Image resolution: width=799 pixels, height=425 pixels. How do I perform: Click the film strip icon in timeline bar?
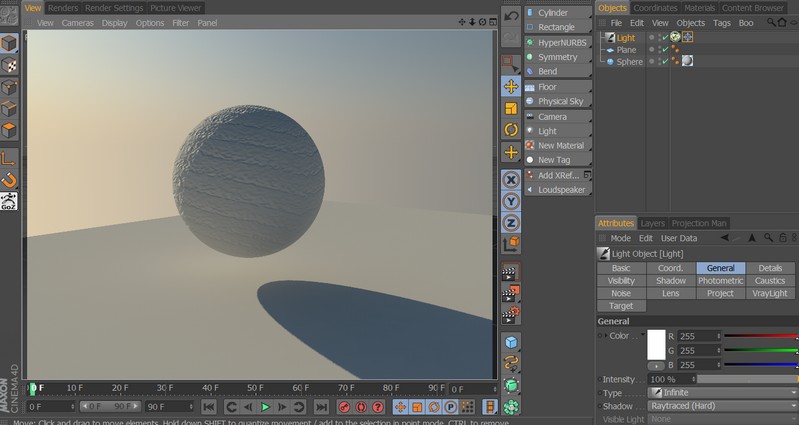click(490, 407)
